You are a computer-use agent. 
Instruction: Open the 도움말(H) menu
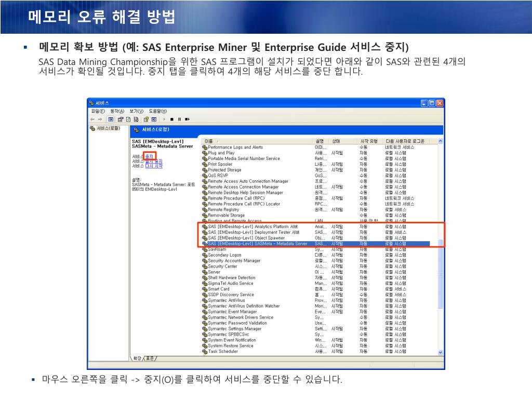[158, 111]
